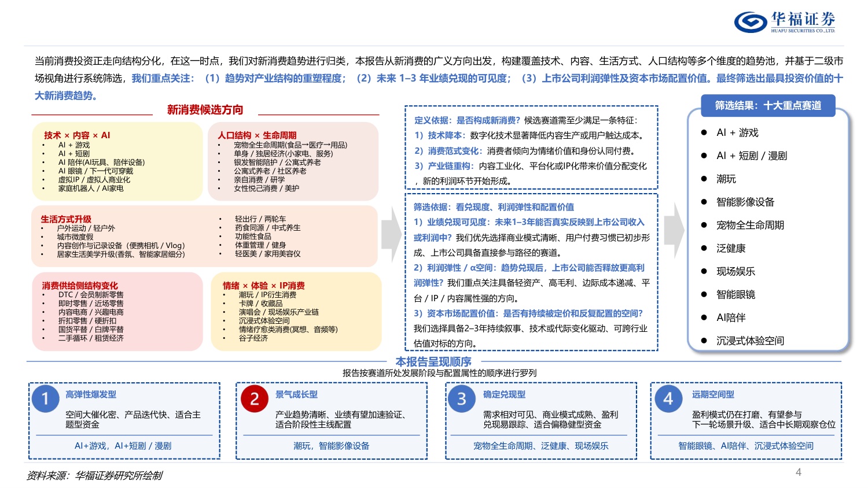Click the 筛选依据:看兑现度、利润弹性和配置价值 heading
The width and height of the screenshot is (868, 488).
point(494,207)
